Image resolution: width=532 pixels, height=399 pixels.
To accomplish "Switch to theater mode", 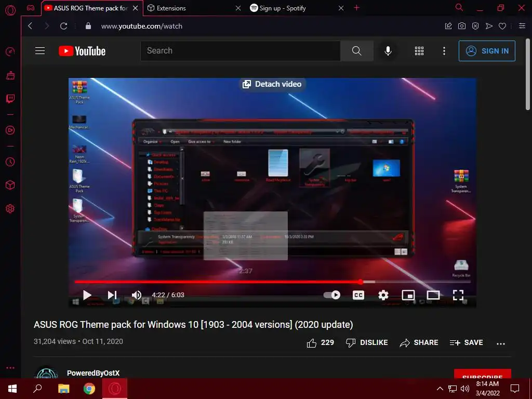I will (433, 295).
